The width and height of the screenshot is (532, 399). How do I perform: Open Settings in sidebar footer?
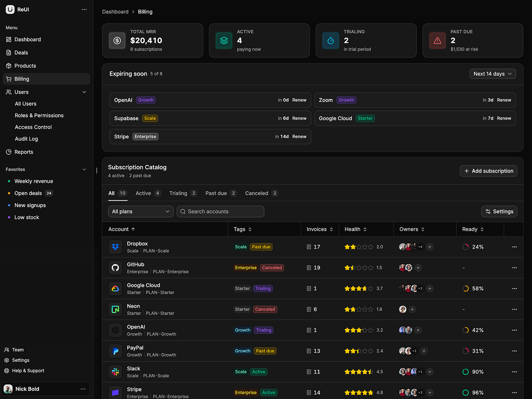click(x=17, y=360)
